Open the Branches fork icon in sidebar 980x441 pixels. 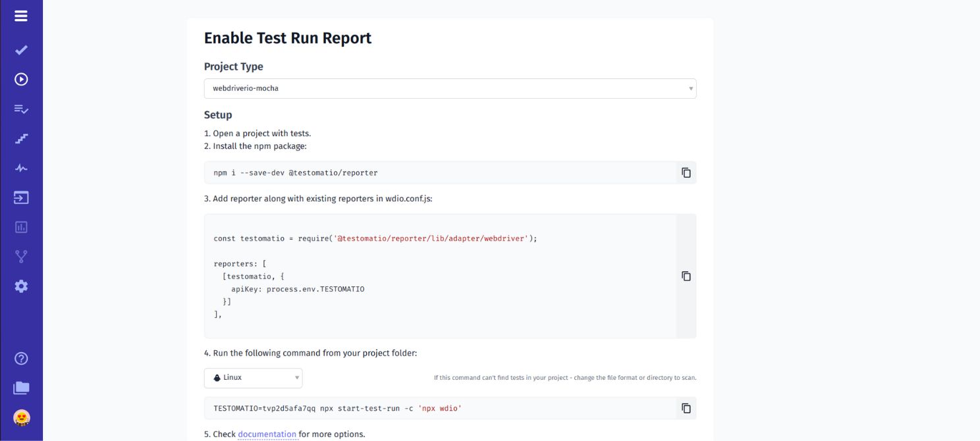click(x=21, y=257)
